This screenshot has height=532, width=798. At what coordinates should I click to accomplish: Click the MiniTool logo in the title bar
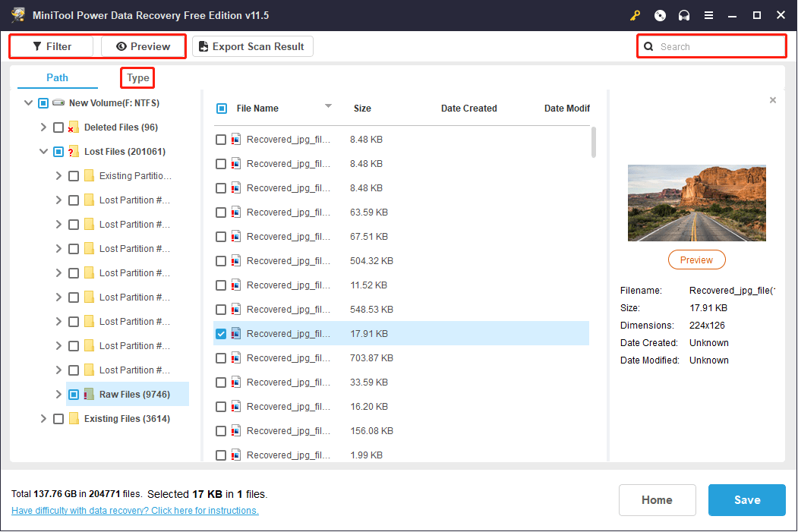[x=17, y=14]
